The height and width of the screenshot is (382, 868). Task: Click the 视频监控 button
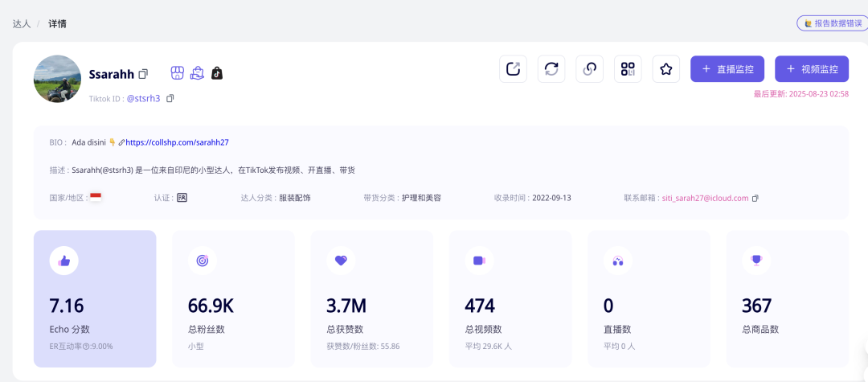812,69
